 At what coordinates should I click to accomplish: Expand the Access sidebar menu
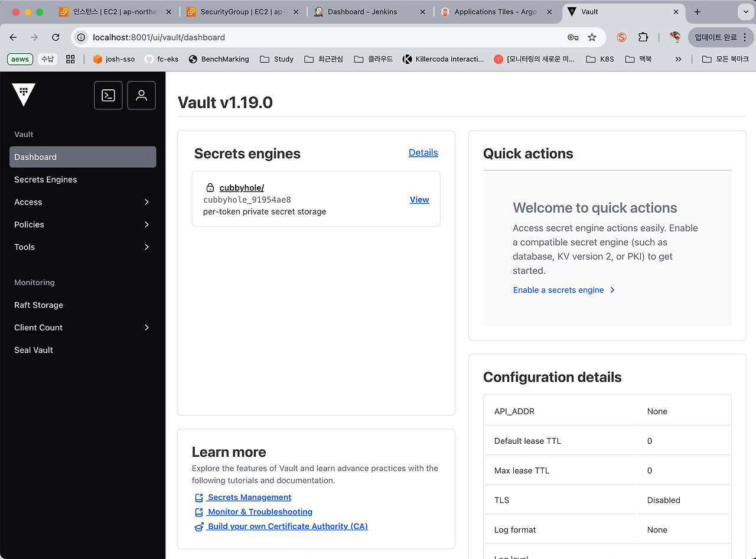[x=83, y=202]
